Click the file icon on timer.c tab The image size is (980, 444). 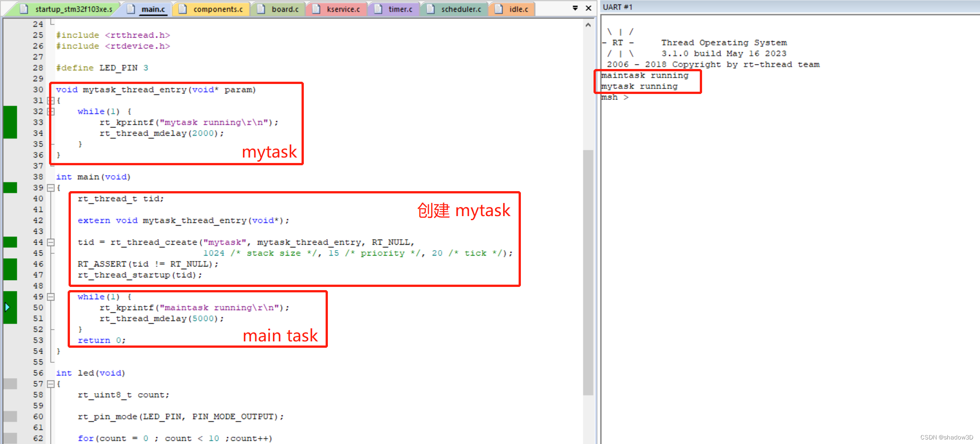pyautogui.click(x=378, y=9)
